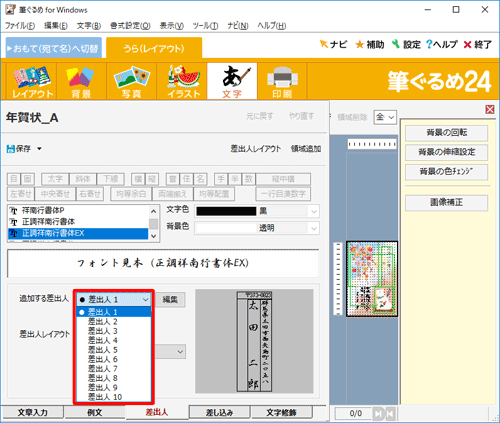Click the 補助 star icon
This screenshot has height=423, width=500.
pyautogui.click(x=370, y=44)
